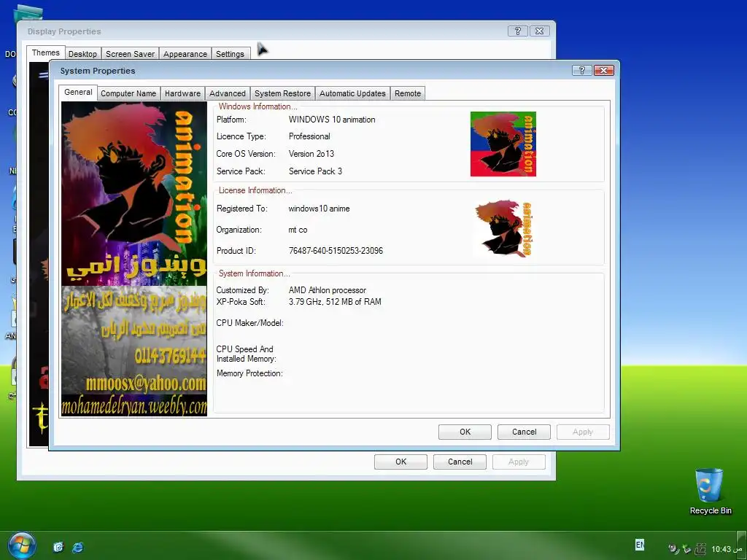Click the animation logo beside Windows Information
This screenshot has width=747, height=560.
coord(503,144)
